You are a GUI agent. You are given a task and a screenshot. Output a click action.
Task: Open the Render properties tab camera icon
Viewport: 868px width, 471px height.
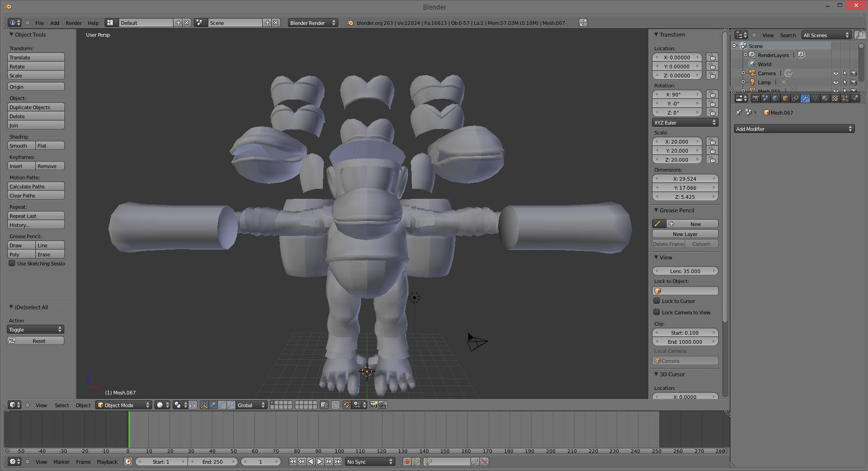755,98
